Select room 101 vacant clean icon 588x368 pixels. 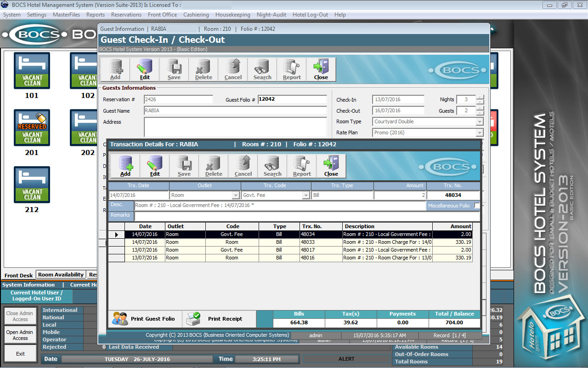32,70
